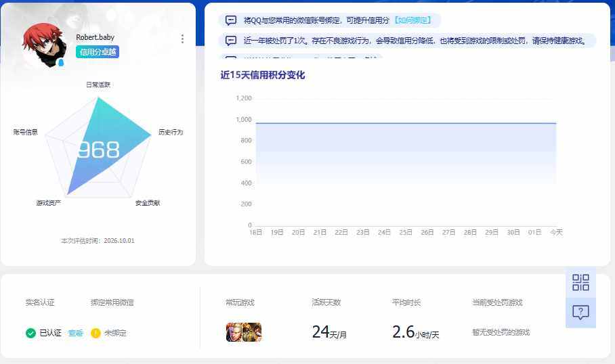Click the 18日 label on the chart axis
The image size is (615, 364).
[x=256, y=232]
